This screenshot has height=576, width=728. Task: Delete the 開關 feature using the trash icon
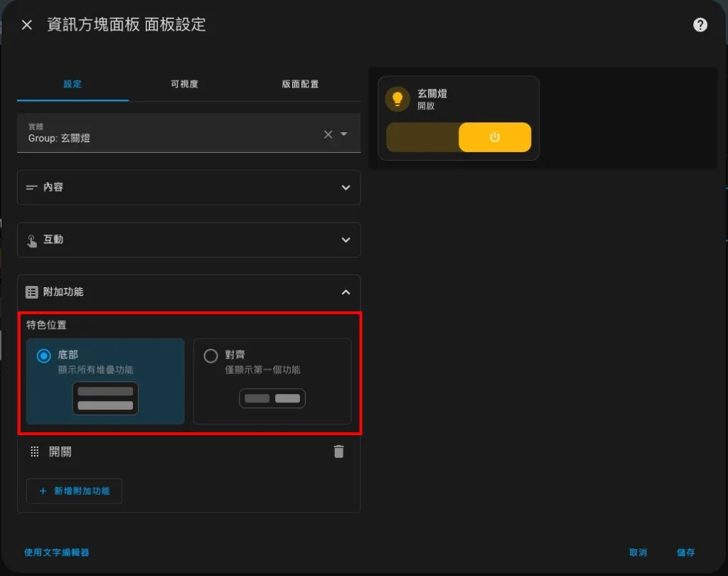click(339, 451)
